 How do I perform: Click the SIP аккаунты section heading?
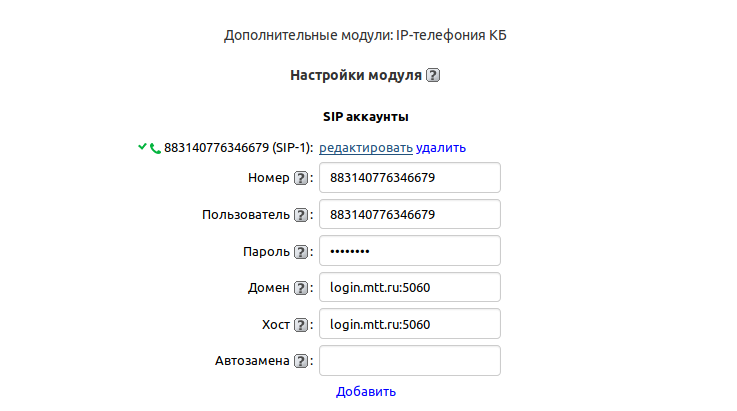pos(366,117)
